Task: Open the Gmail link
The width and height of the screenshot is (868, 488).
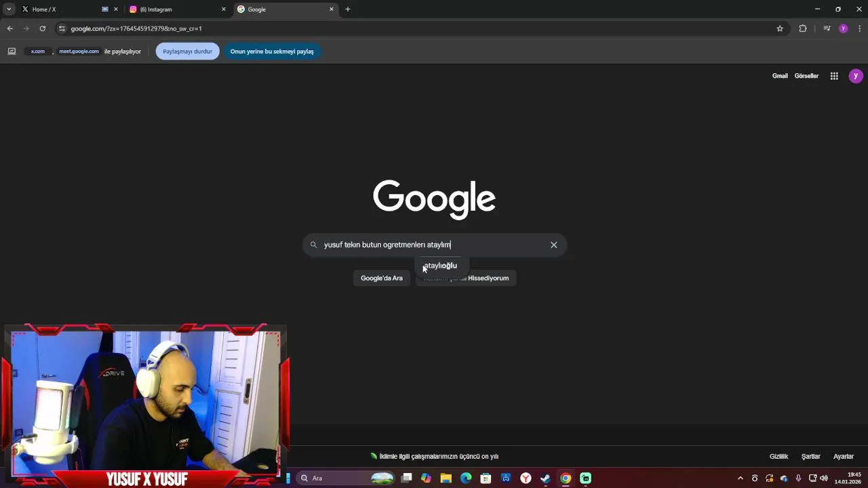Action: (780, 76)
